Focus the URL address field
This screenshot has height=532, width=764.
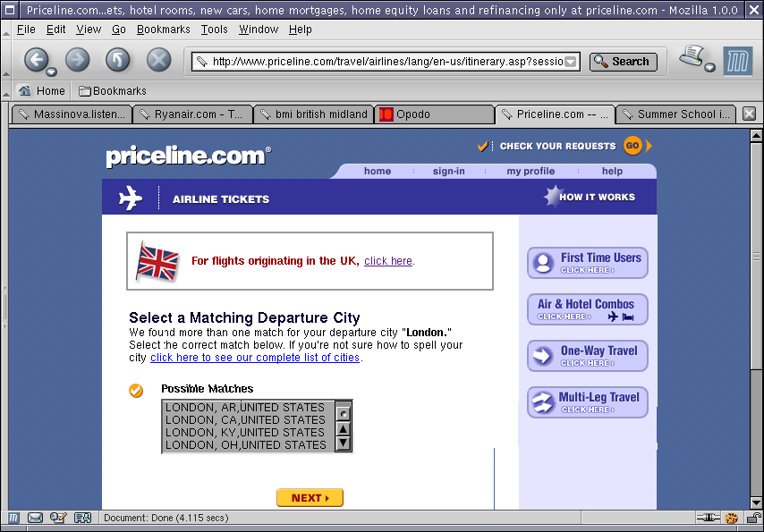click(387, 62)
